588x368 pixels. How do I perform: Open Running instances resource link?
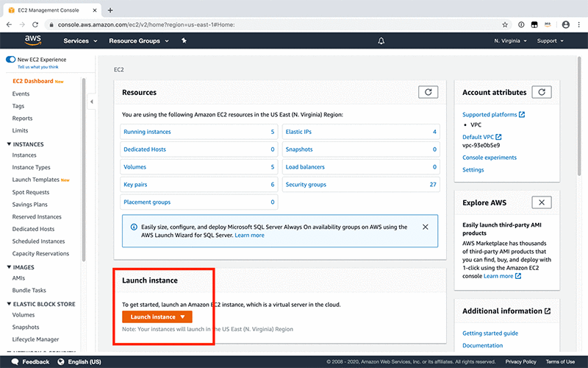[x=147, y=132]
